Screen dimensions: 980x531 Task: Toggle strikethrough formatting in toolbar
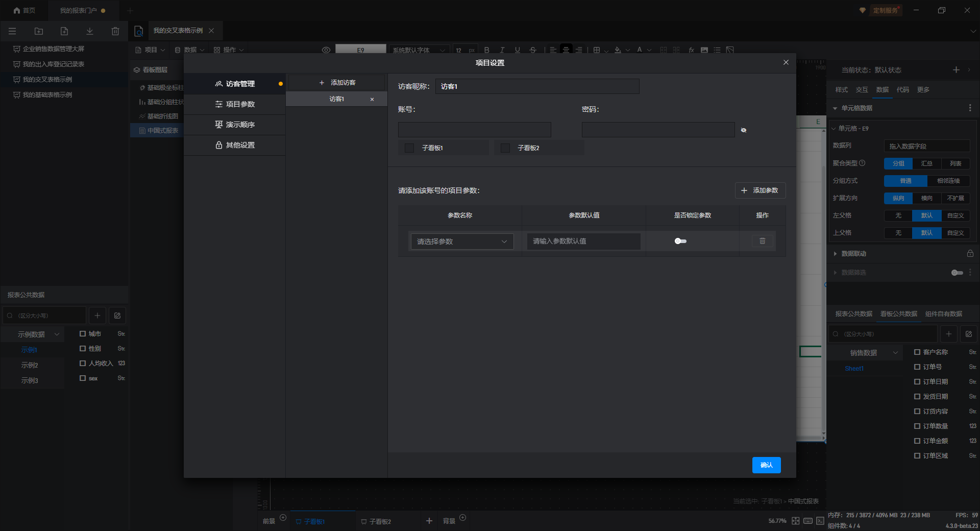[x=533, y=50]
